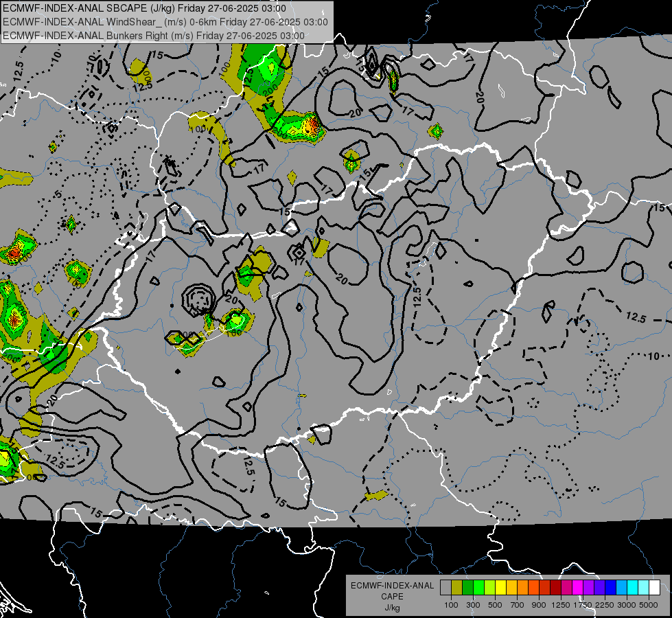672x618 pixels.
Task: Click the legend value 900
Action: pyautogui.click(x=539, y=605)
